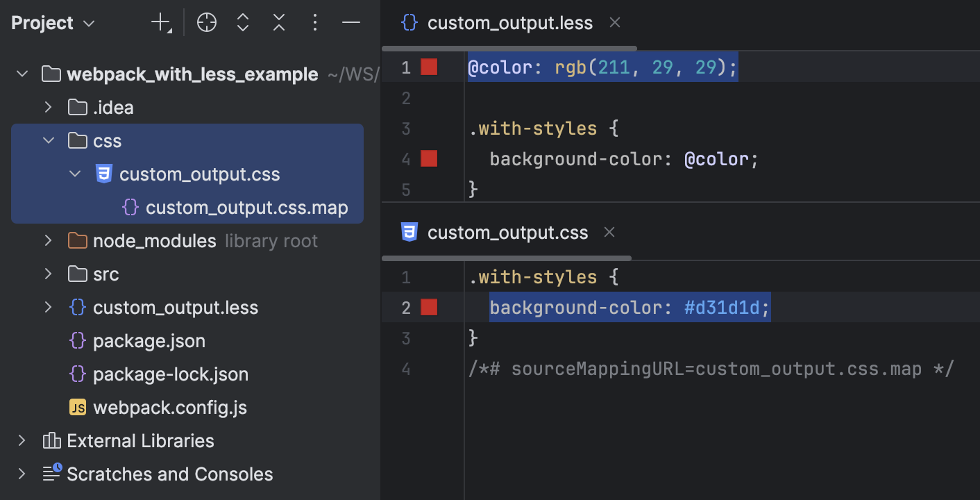This screenshot has height=500, width=980.
Task: Close the custom_output.css editor tab
Action: point(609,232)
